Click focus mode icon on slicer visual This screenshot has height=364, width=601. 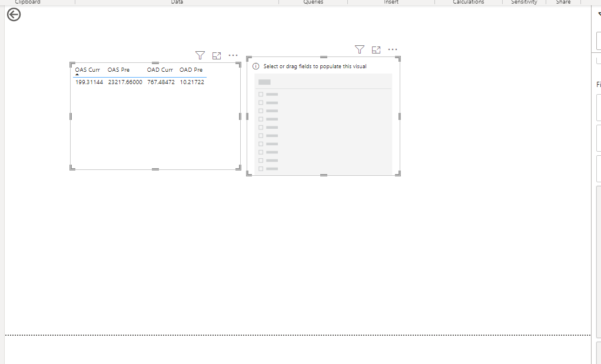point(376,50)
